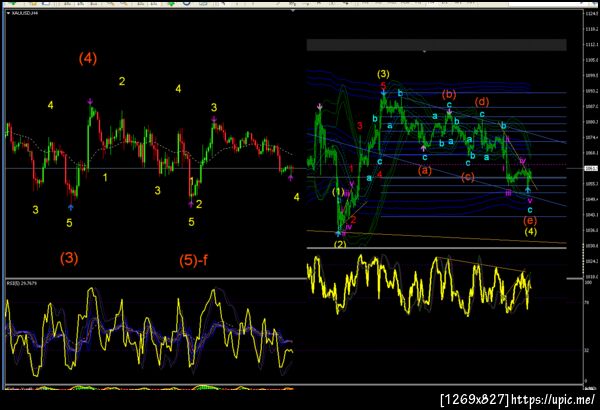Click blue arrow at the last low near (e)
This screenshot has width=600, height=410.
tap(528, 190)
